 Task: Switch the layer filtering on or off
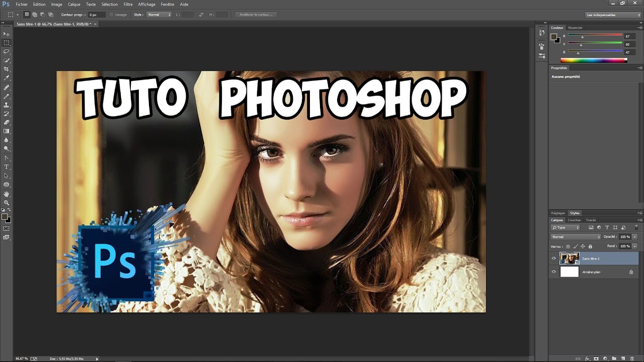636,228
